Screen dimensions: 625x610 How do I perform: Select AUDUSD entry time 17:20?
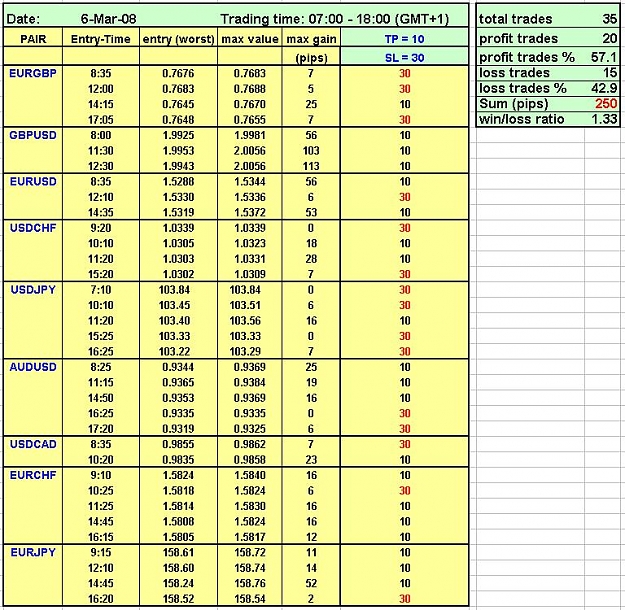100,429
